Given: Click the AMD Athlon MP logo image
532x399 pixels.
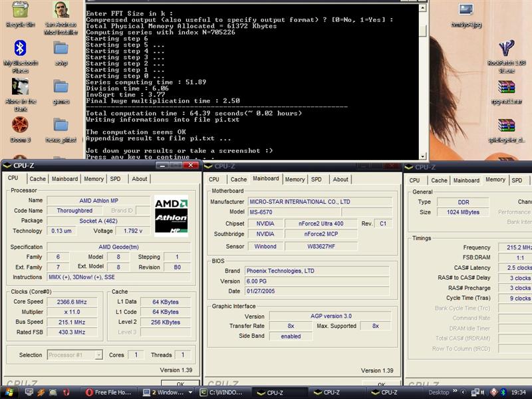Looking at the screenshot, I should [x=171, y=215].
